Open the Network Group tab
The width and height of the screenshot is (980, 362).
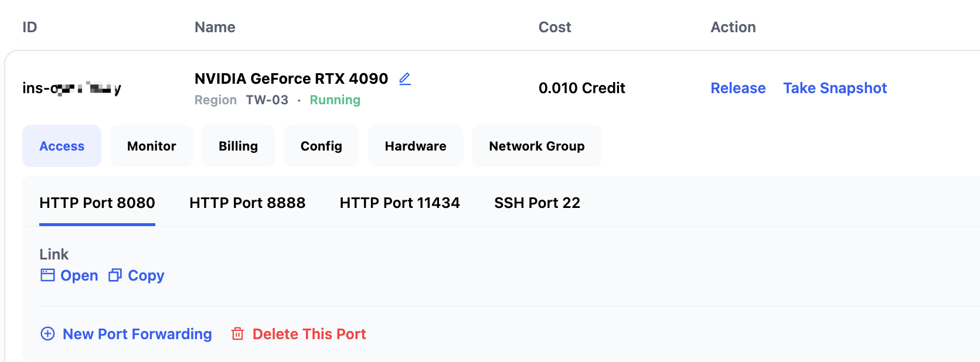[x=537, y=146]
